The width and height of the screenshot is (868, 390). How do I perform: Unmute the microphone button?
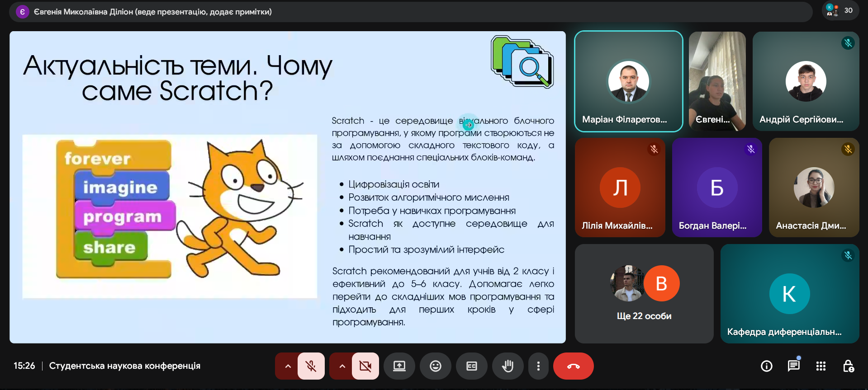[x=311, y=366]
